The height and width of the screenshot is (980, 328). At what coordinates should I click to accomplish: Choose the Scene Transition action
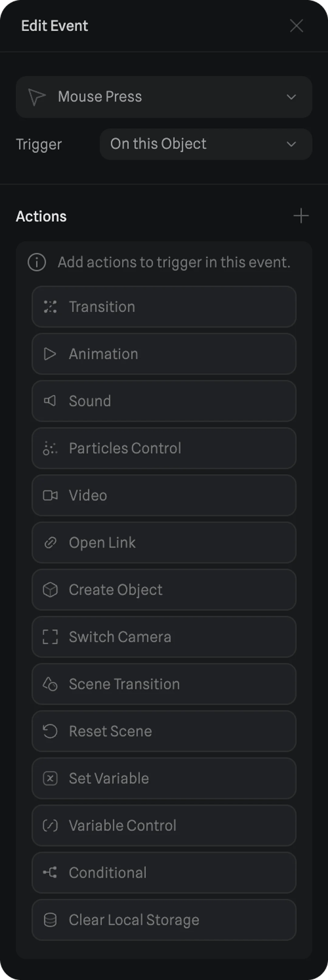pos(164,684)
